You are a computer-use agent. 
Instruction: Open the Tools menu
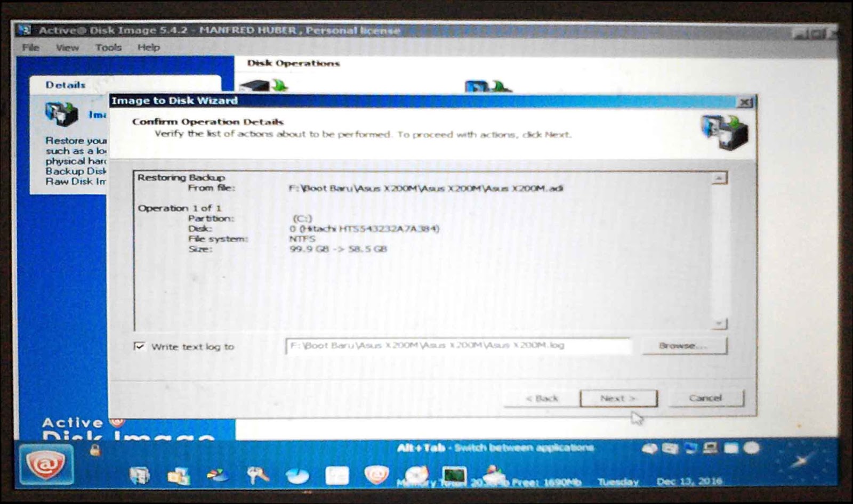pyautogui.click(x=108, y=47)
